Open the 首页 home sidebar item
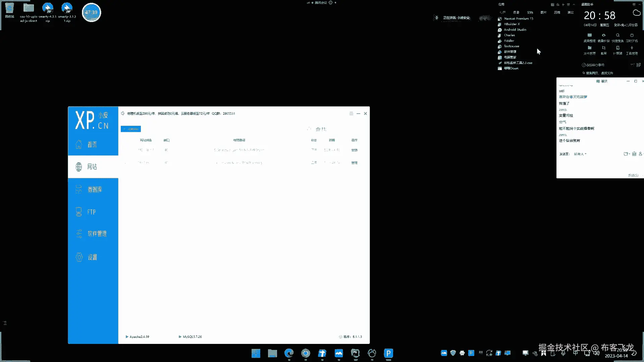The width and height of the screenshot is (644, 362). (x=92, y=144)
